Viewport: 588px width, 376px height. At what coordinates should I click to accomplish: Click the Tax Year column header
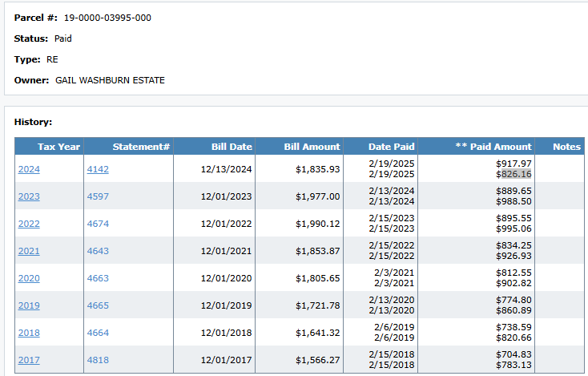click(58, 147)
